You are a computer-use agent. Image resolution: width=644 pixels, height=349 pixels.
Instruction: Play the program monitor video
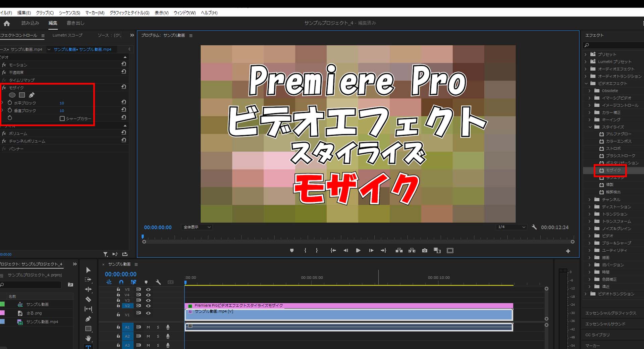click(358, 250)
